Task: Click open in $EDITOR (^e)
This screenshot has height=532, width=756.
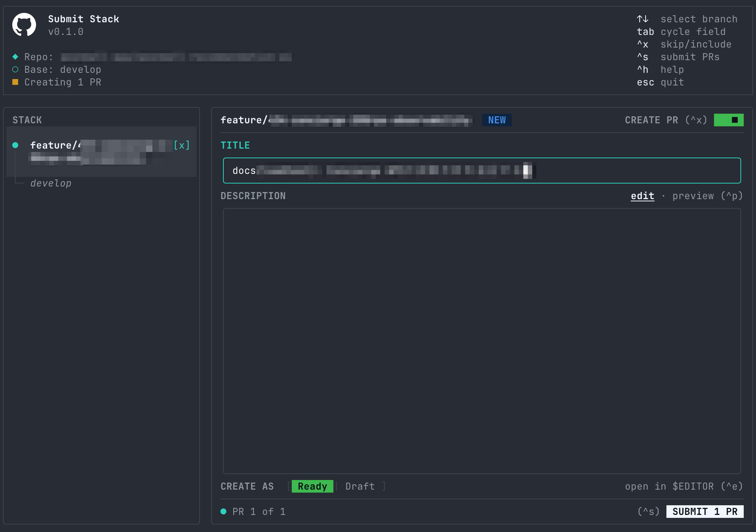Action: tap(684, 486)
